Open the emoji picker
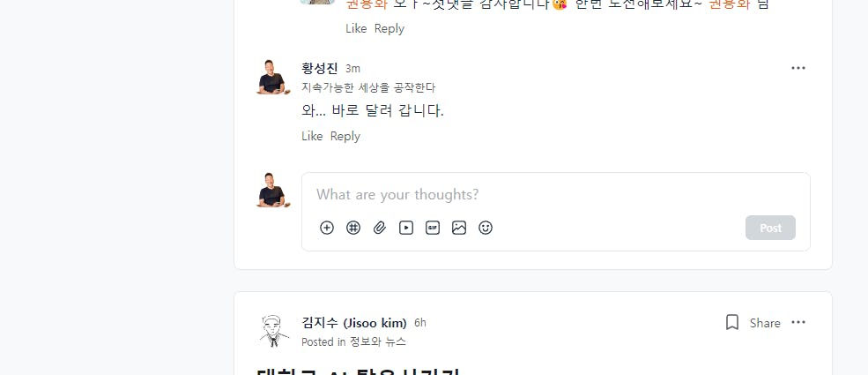The height and width of the screenshot is (375, 868). 486,228
